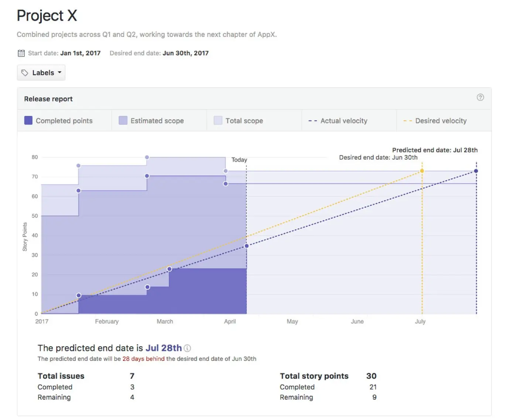Image resolution: width=517 pixels, height=420 pixels.
Task: Click the Remaining issues value 4
Action: tap(132, 397)
